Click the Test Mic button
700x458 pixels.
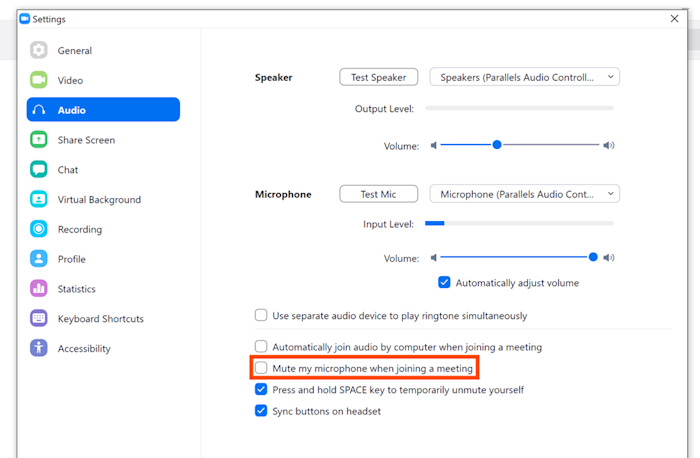click(379, 194)
